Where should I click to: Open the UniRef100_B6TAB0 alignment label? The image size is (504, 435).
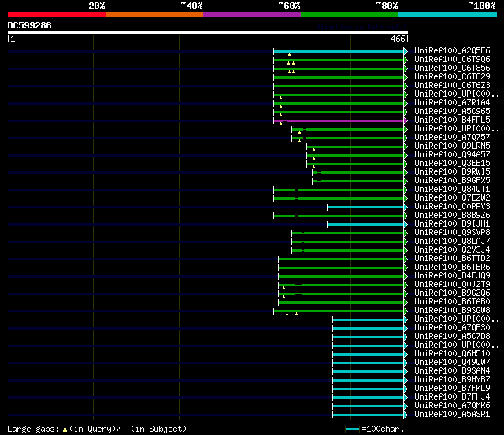tap(452, 302)
